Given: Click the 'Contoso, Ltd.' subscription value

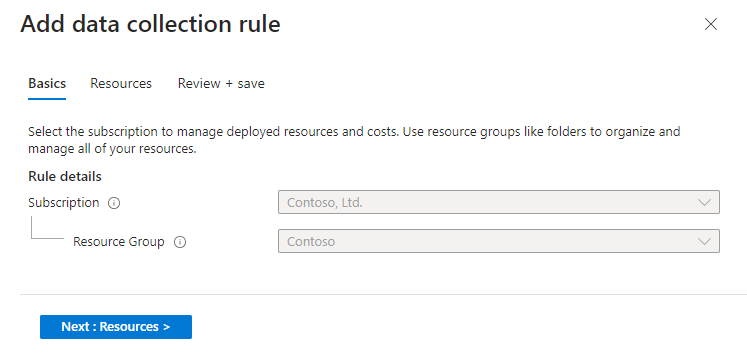Looking at the screenshot, I should [x=324, y=203].
